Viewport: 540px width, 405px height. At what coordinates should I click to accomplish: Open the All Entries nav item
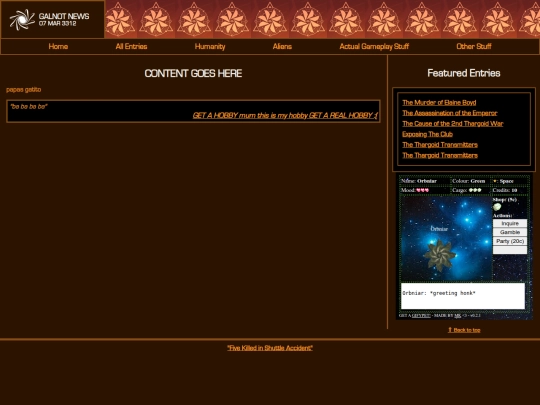131,46
